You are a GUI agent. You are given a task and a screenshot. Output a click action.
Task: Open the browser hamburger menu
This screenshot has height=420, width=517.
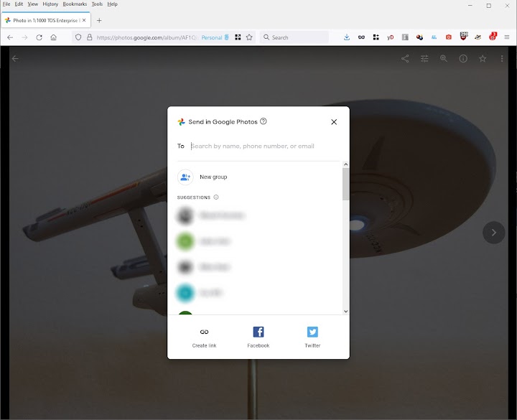coord(507,37)
